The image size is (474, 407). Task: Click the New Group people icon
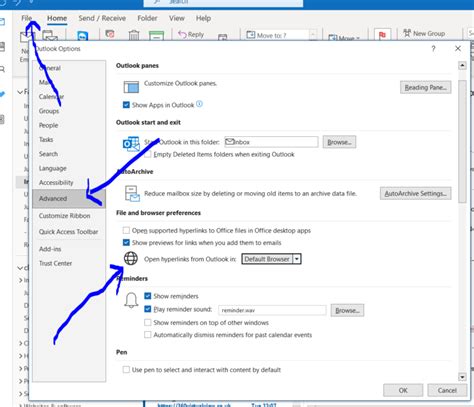click(x=407, y=33)
